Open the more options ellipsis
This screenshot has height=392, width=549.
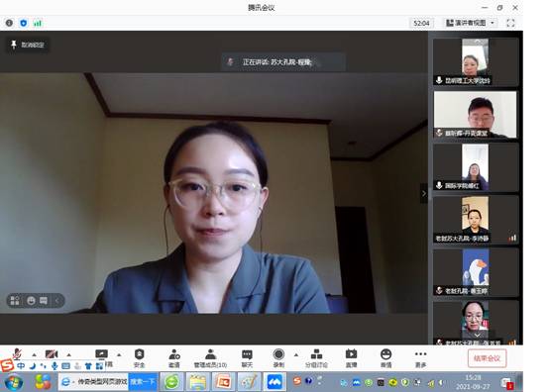pos(420,358)
